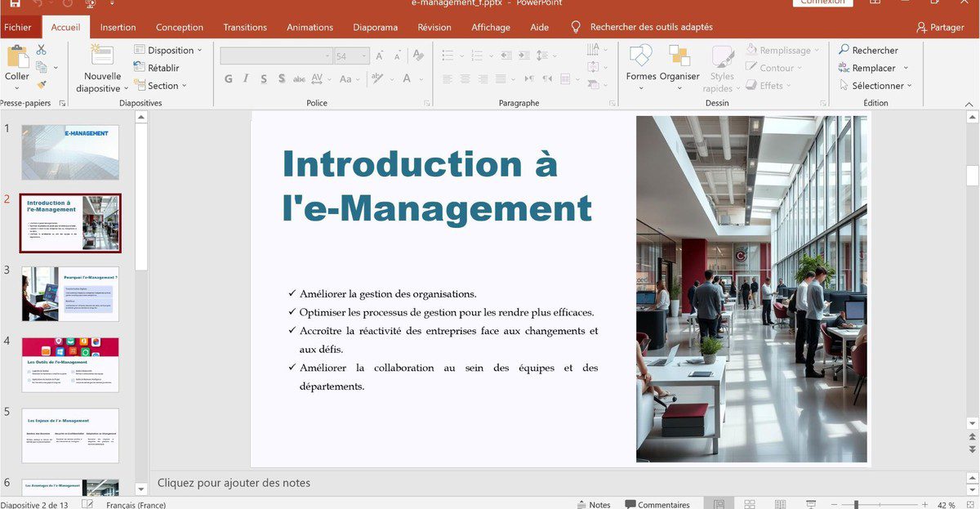The image size is (980, 509).
Task: Open Commentaires in the status bar
Action: tap(657, 505)
